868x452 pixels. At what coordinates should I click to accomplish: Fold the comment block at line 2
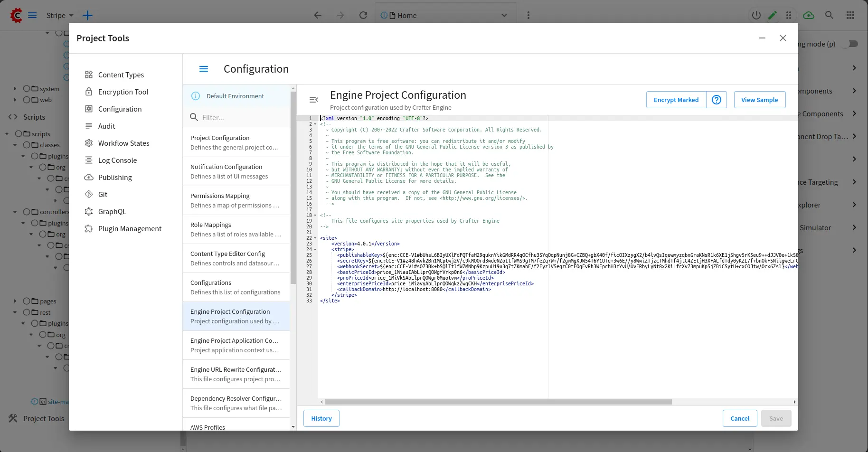click(315, 124)
